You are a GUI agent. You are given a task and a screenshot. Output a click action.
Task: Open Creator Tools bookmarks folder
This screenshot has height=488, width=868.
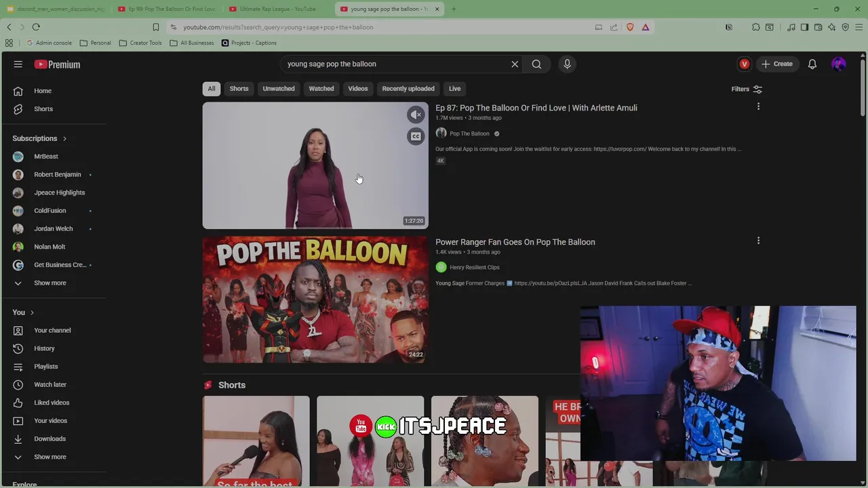(140, 43)
